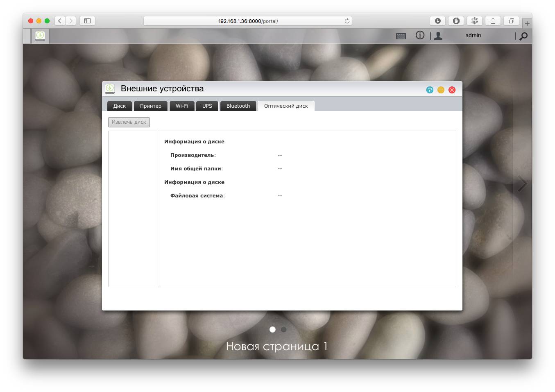Image resolution: width=555 pixels, height=392 pixels.
Task: Click macOS yellow minimize window button
Action: coord(39,21)
